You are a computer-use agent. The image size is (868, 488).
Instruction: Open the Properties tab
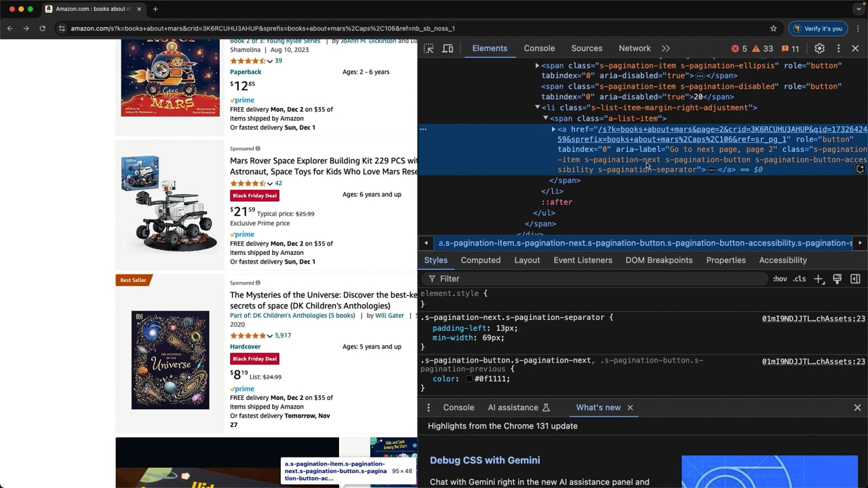coord(726,260)
